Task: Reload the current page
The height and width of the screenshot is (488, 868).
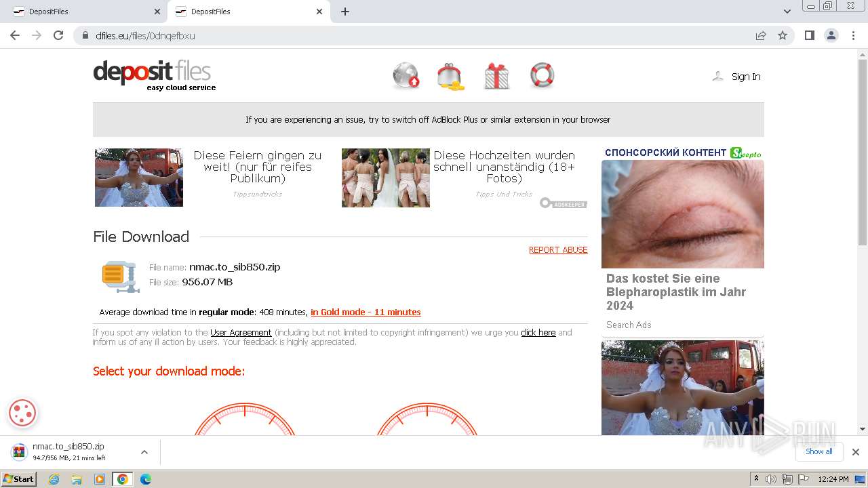Action: pos(58,35)
